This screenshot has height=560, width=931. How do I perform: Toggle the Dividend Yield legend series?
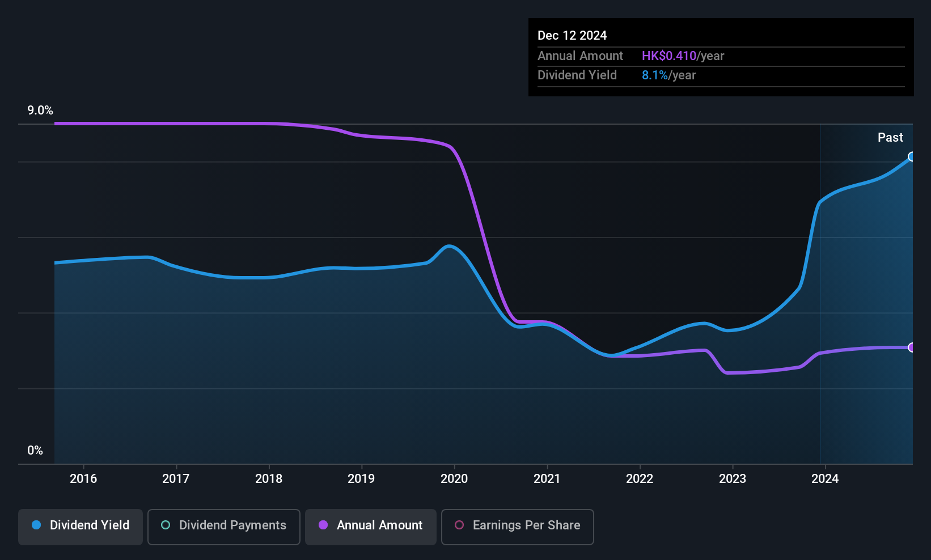coord(81,525)
